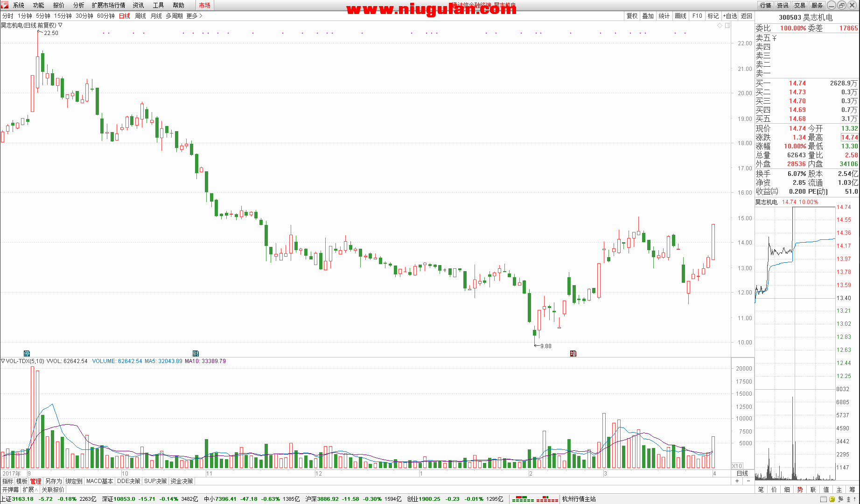Open the 分析 menu
This screenshot has height=504, width=860.
(79, 5)
